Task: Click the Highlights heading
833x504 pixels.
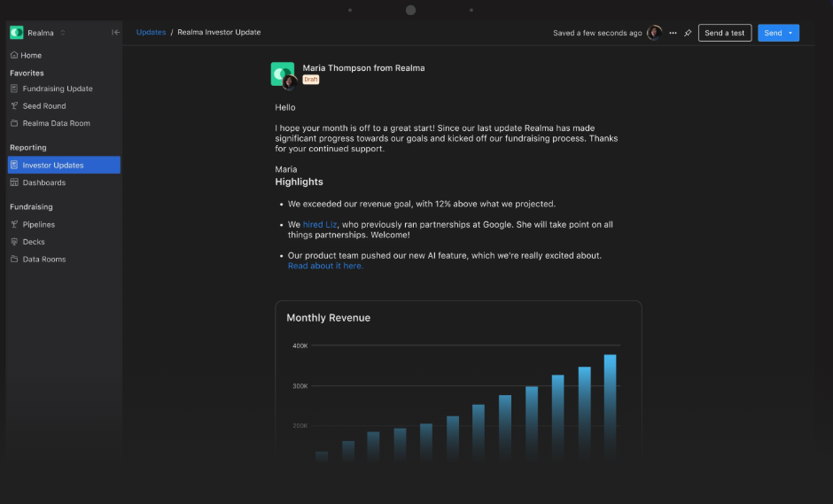Action: tap(300, 182)
